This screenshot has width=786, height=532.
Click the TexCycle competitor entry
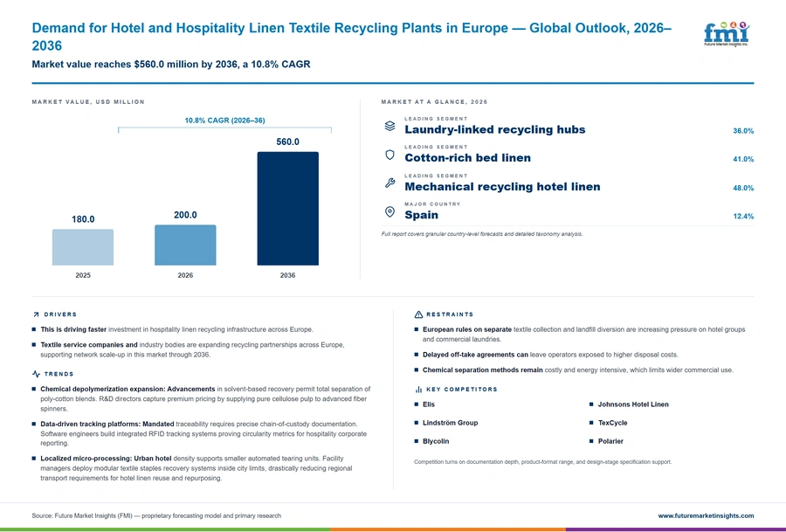tap(612, 423)
